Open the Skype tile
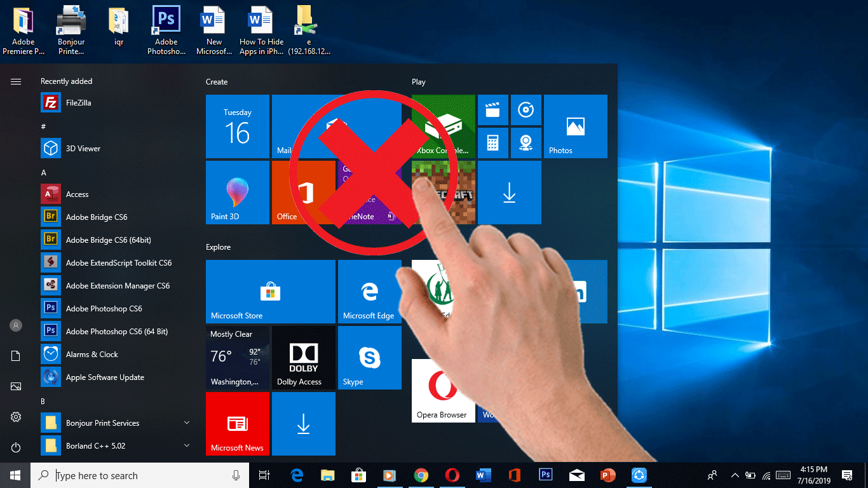 (370, 358)
